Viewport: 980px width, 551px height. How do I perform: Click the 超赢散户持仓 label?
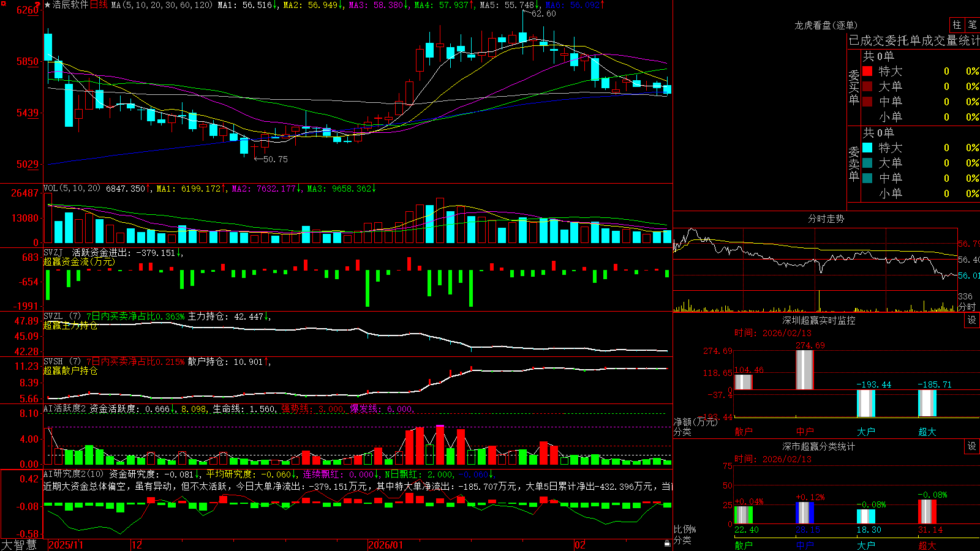pyautogui.click(x=70, y=370)
